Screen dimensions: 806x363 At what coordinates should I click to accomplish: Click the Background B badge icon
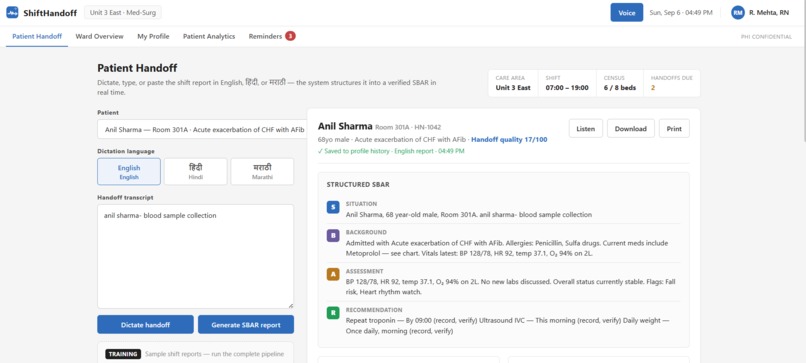coord(333,236)
